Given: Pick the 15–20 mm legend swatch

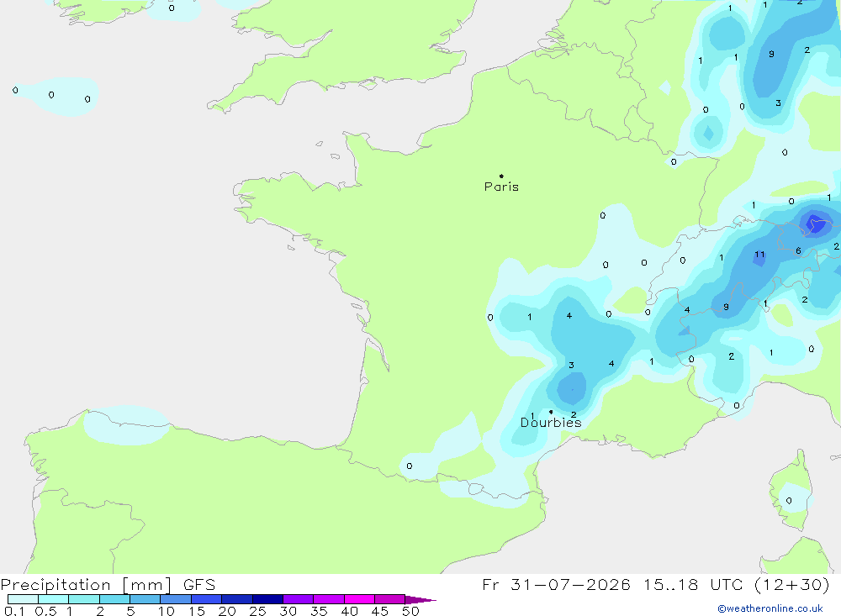Looking at the screenshot, I should [x=206, y=599].
